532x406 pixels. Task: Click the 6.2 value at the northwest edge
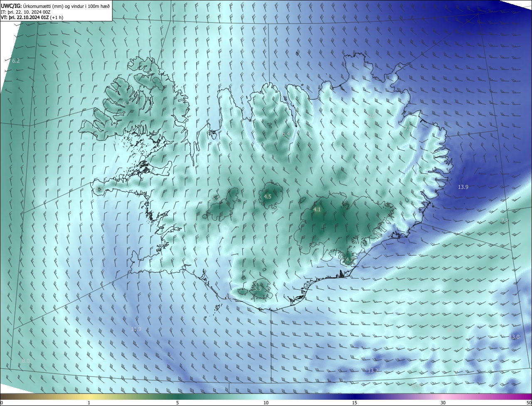pyautogui.click(x=16, y=61)
